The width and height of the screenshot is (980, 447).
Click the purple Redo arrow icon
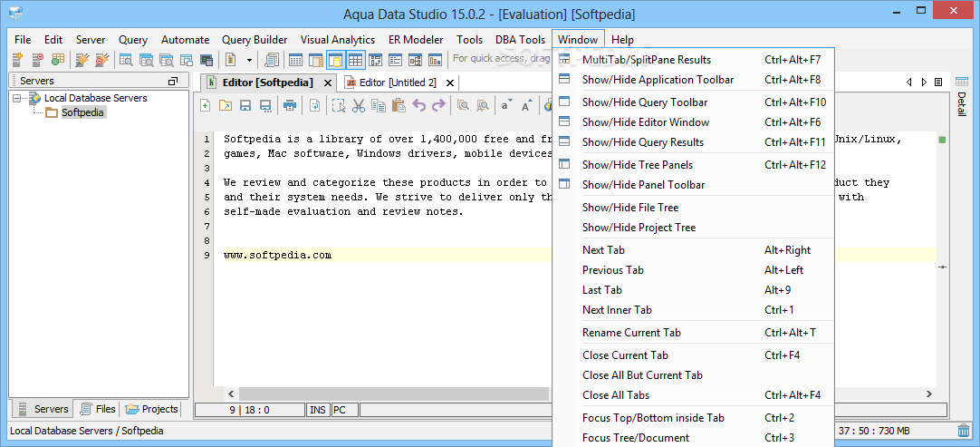tap(438, 105)
